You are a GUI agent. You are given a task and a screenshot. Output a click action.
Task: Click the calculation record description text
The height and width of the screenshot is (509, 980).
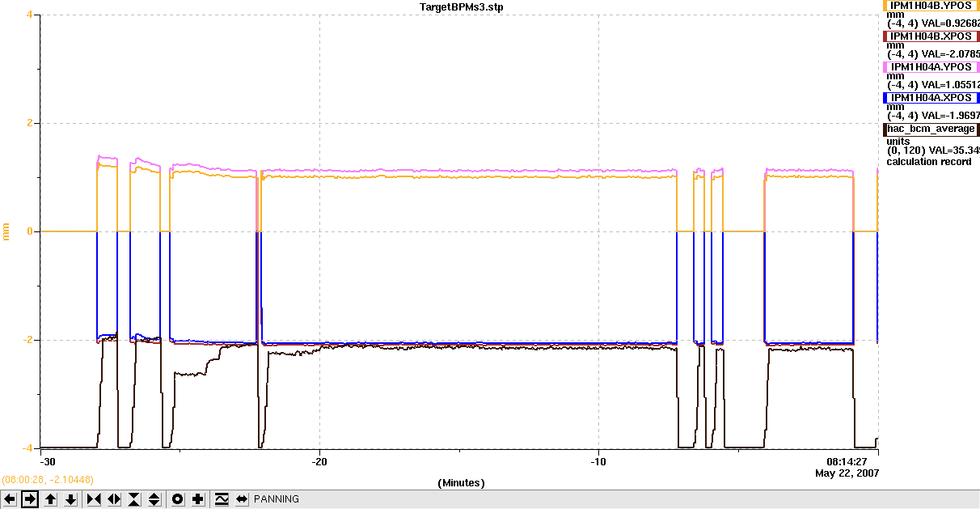pos(929,162)
